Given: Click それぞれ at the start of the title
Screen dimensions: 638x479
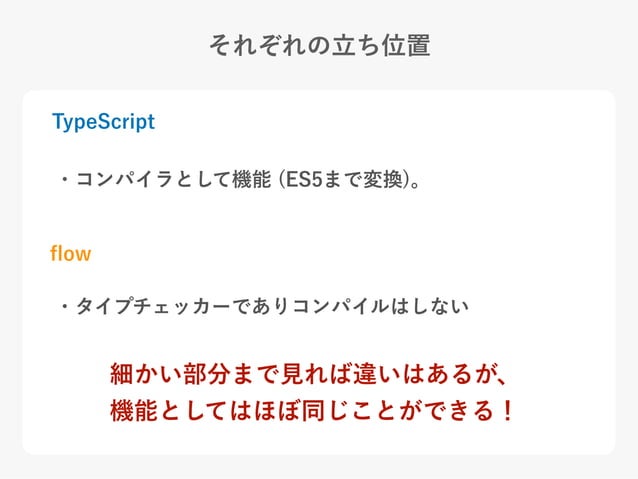Looking at the screenshot, I should [x=258, y=45].
